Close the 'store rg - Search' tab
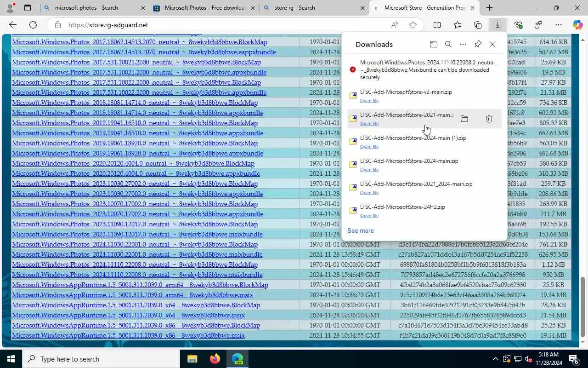 click(362, 8)
